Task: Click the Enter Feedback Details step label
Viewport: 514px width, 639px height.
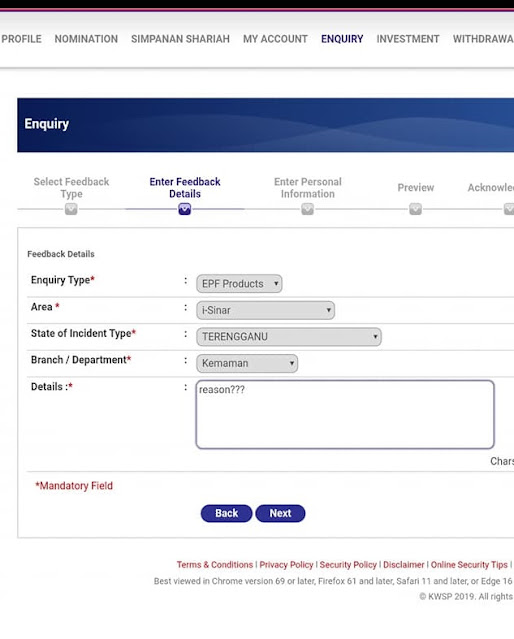Action: tap(185, 187)
